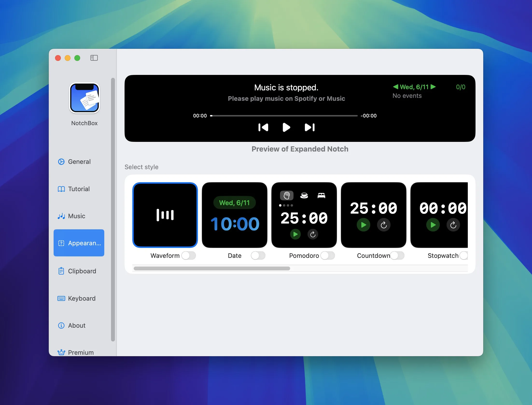Select the brain focus icon on Pomodoro style
This screenshot has width=532, height=405.
coord(286,195)
